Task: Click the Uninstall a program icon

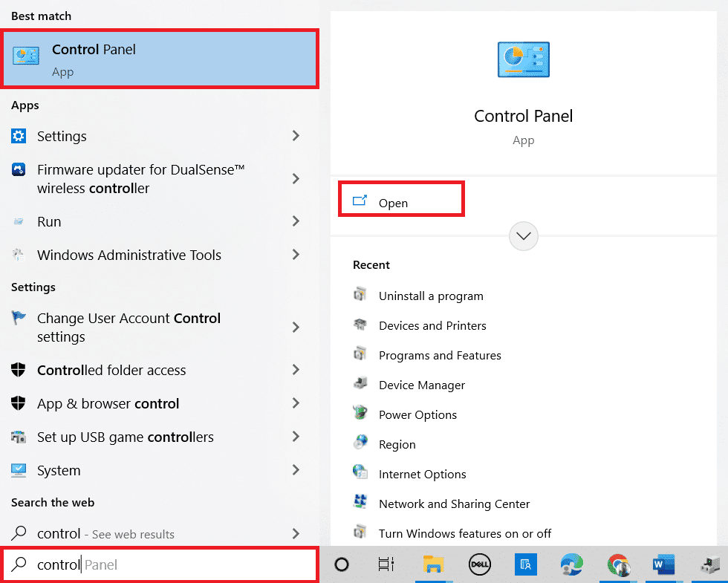Action: [x=360, y=295]
